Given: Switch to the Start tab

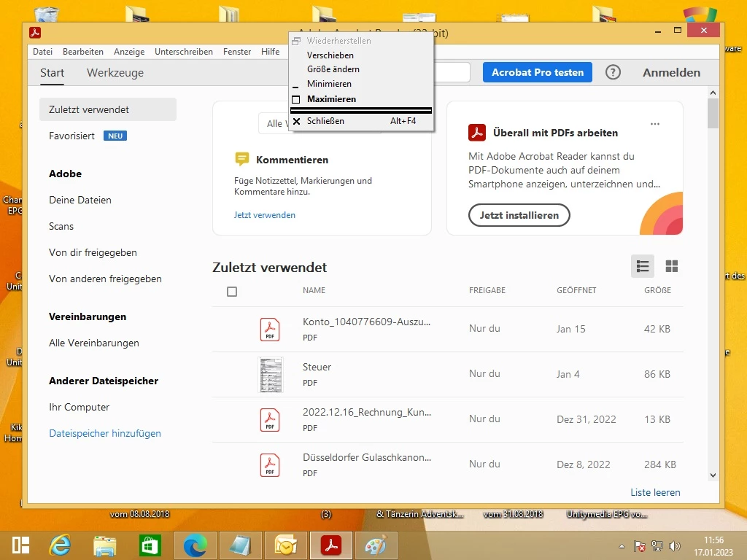Looking at the screenshot, I should (52, 73).
